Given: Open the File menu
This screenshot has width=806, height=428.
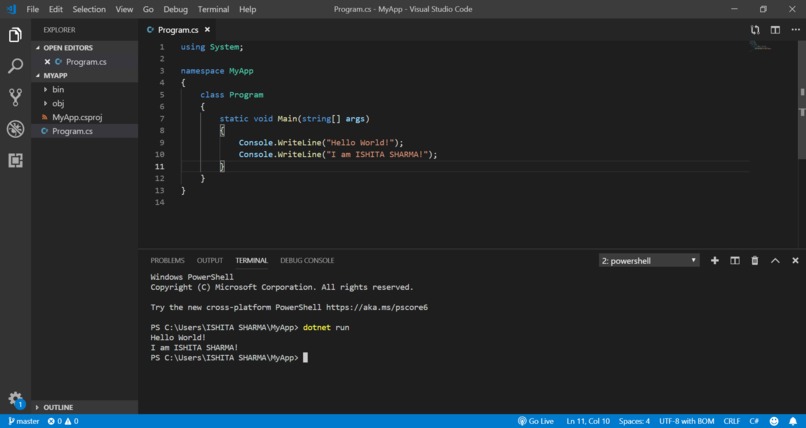Looking at the screenshot, I should point(32,9).
